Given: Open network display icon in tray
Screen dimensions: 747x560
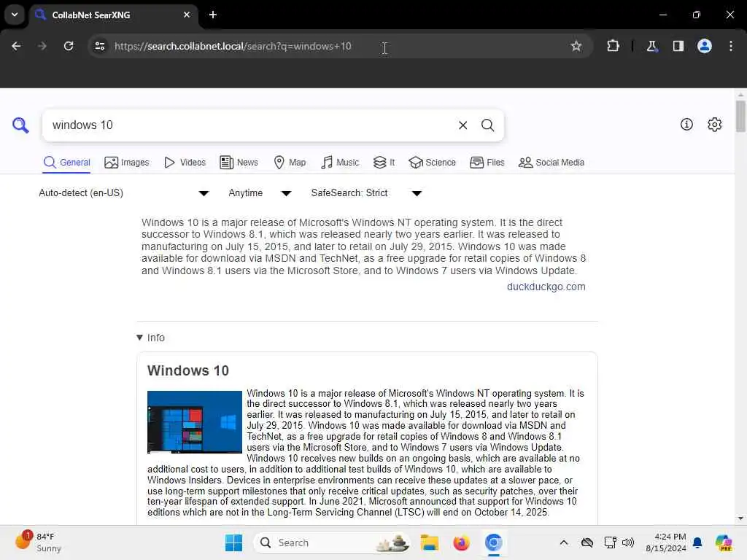Looking at the screenshot, I should click(611, 542).
